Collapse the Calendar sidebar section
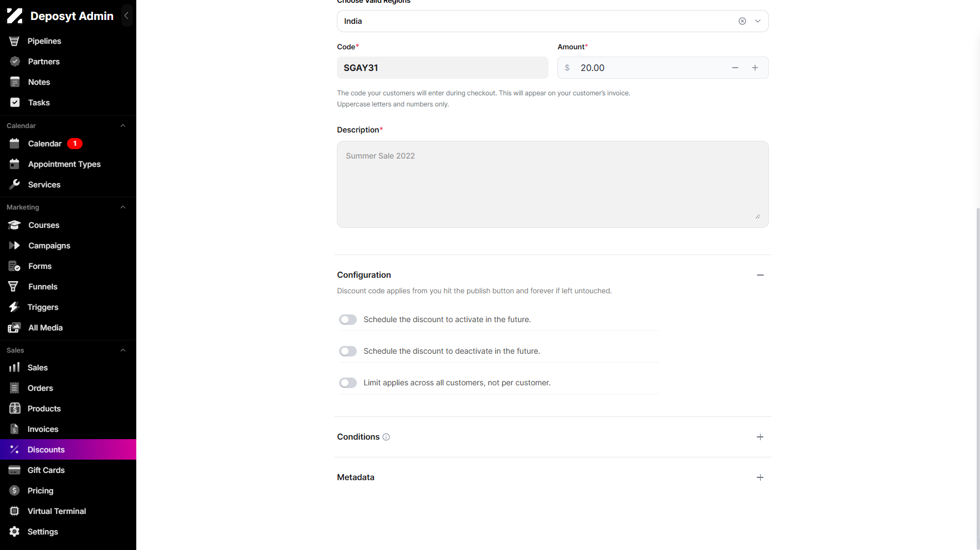 (x=123, y=126)
